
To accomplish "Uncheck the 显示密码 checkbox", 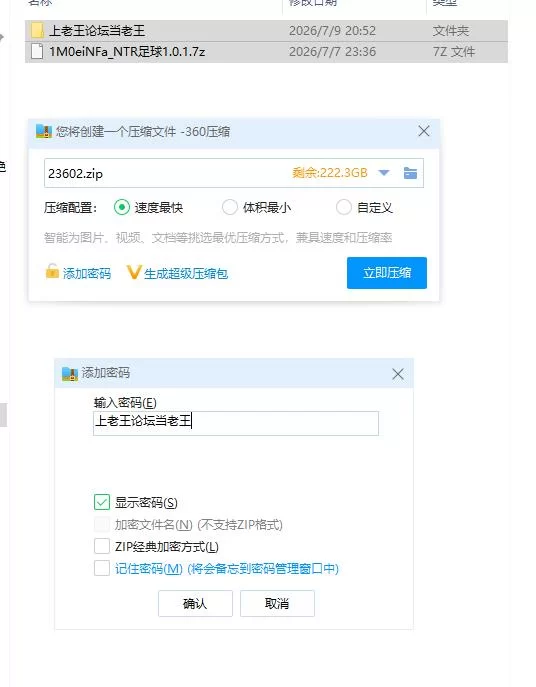I will 102,502.
